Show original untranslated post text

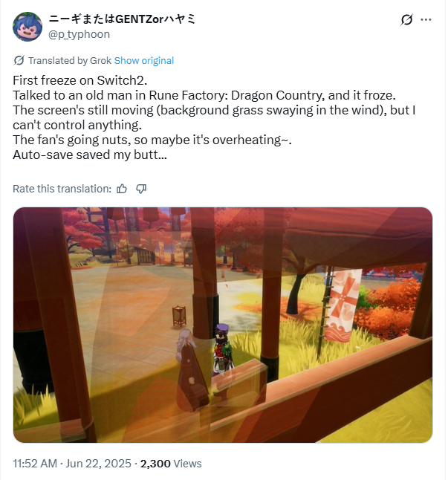click(144, 61)
